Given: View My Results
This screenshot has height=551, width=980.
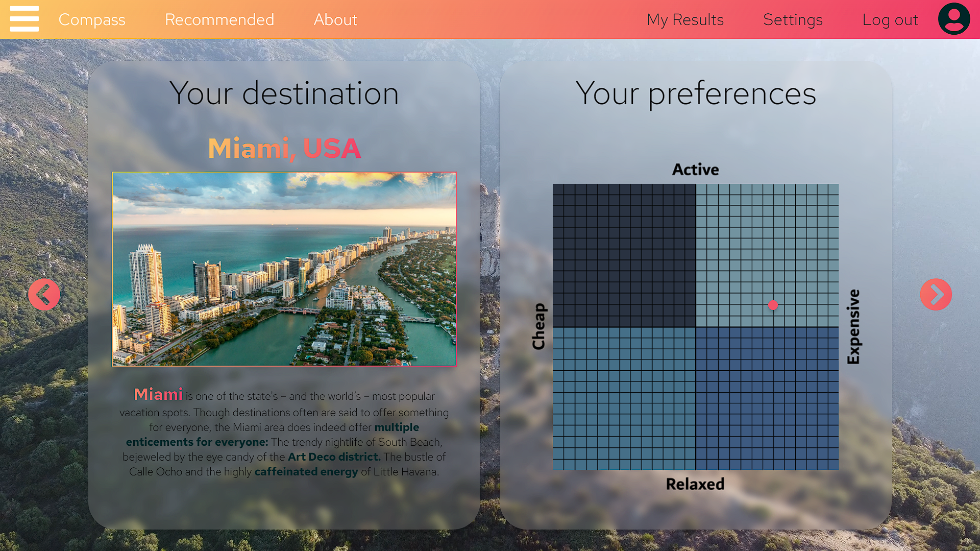Looking at the screenshot, I should click(685, 20).
